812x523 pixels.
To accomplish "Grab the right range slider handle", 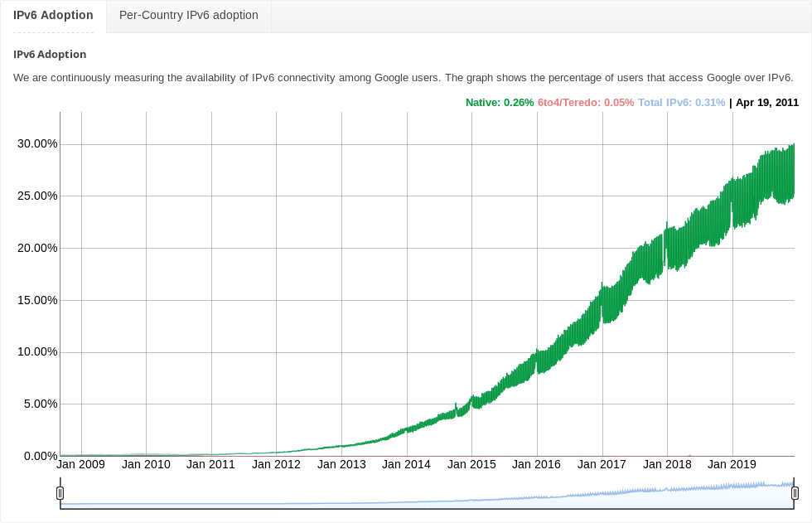I will pyautogui.click(x=795, y=493).
